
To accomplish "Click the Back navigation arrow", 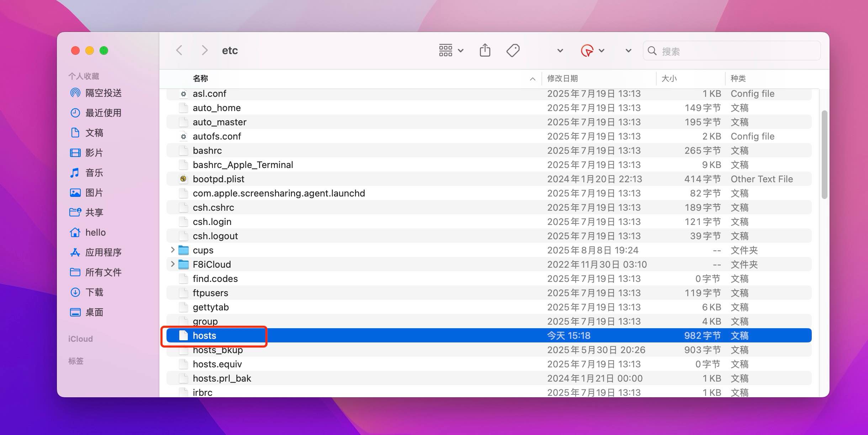I will pyautogui.click(x=179, y=50).
